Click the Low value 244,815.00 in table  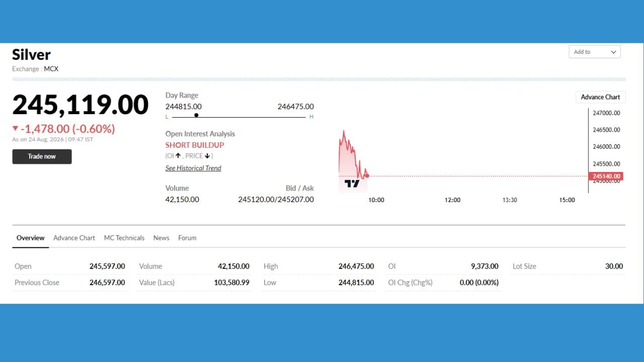[356, 283]
